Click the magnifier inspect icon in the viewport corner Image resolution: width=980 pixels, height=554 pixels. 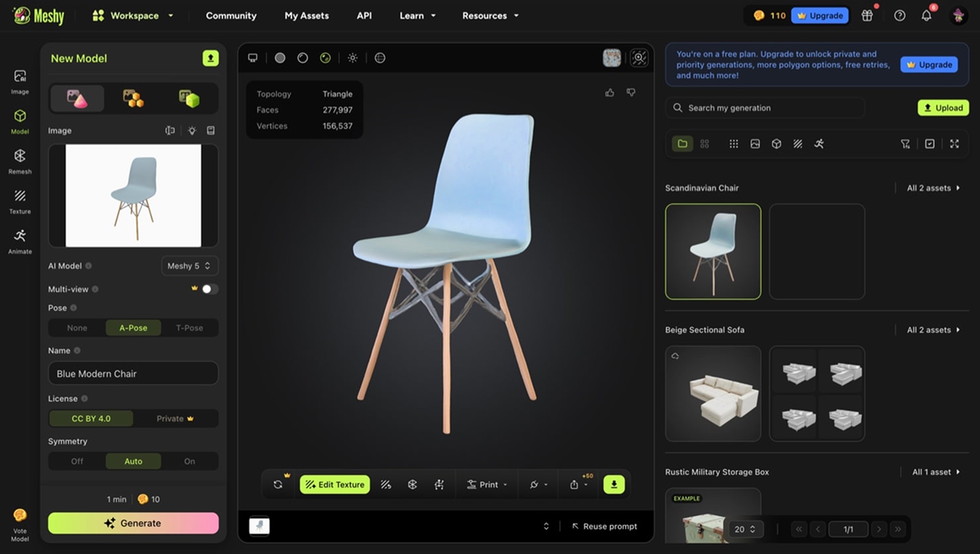[x=638, y=58]
